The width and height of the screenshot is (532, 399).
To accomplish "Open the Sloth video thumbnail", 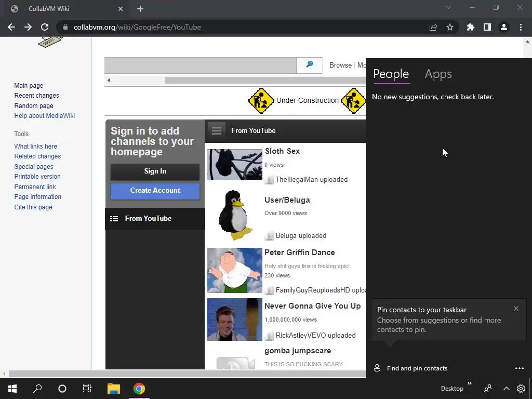I will click(x=235, y=164).
